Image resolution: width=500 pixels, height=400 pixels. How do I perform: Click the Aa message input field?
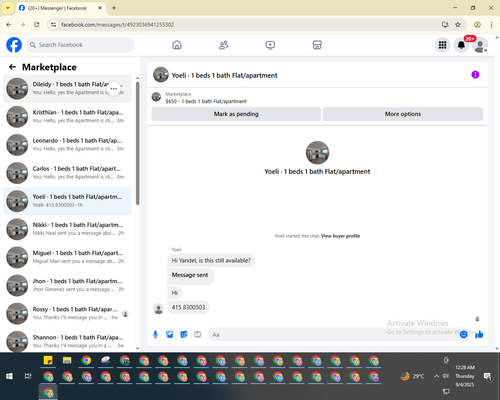click(333, 334)
